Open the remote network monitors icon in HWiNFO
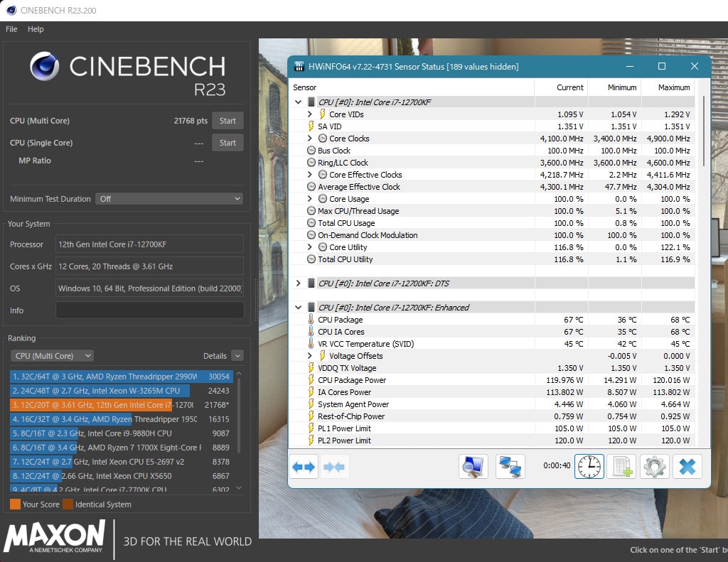This screenshot has height=562, width=728. (x=510, y=466)
